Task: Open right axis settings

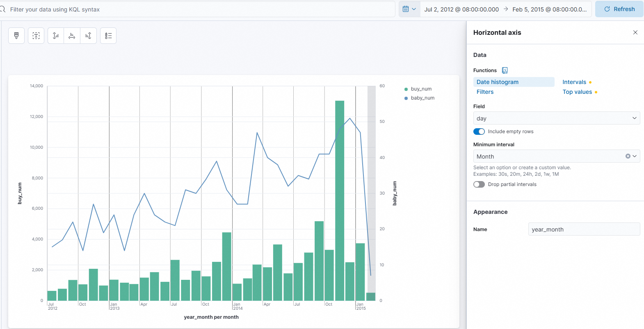Action: pos(88,36)
